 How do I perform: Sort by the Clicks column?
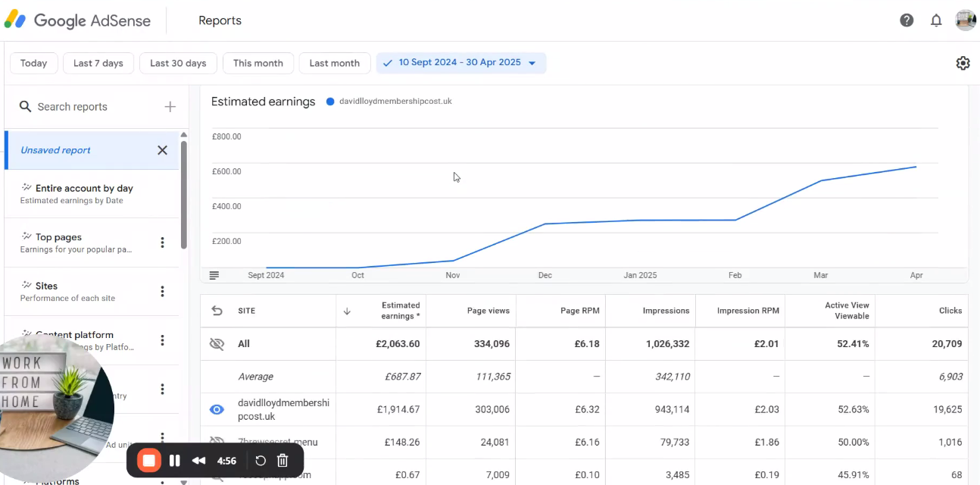tap(950, 311)
